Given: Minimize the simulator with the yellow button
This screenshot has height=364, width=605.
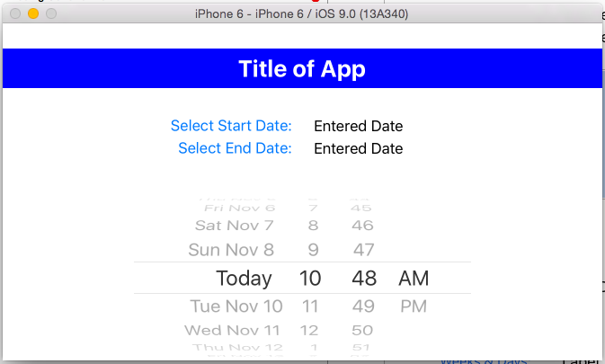Looking at the screenshot, I should 33,13.
